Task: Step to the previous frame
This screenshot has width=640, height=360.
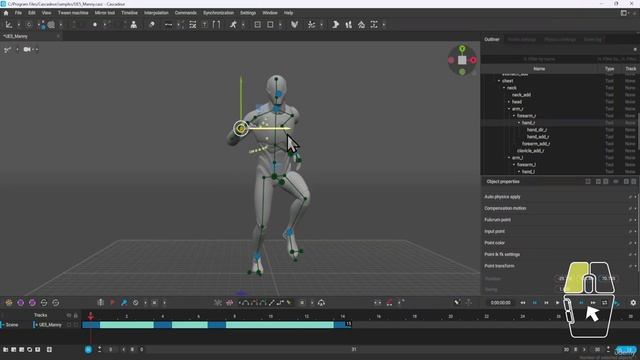Action: pos(546,303)
